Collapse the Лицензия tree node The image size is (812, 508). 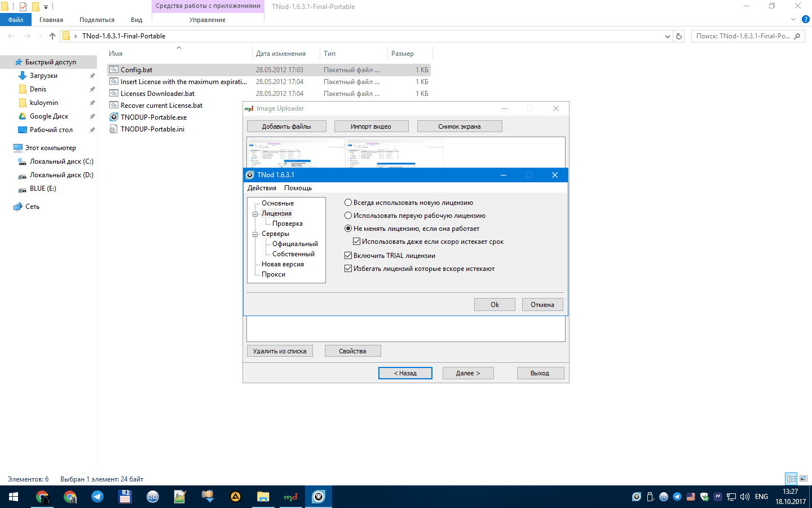[255, 214]
